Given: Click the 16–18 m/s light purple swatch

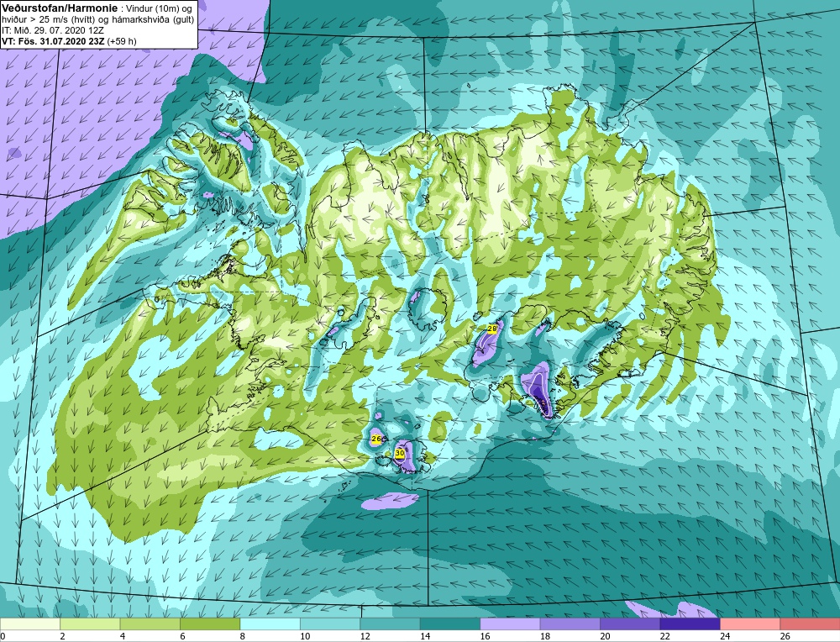Looking at the screenshot, I should pyautogui.click(x=510, y=624).
